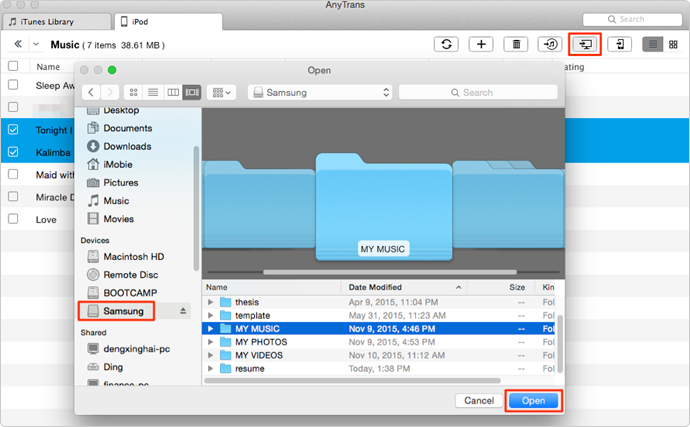
Task: Check the Love song checkbox
Action: (13, 219)
